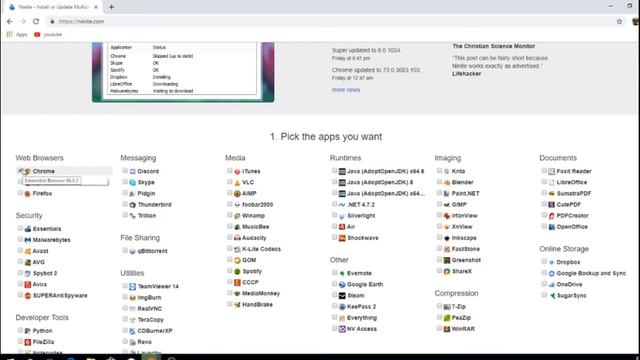The width and height of the screenshot is (640, 360).
Task: Open the youtube bookmark
Action: [x=48, y=35]
